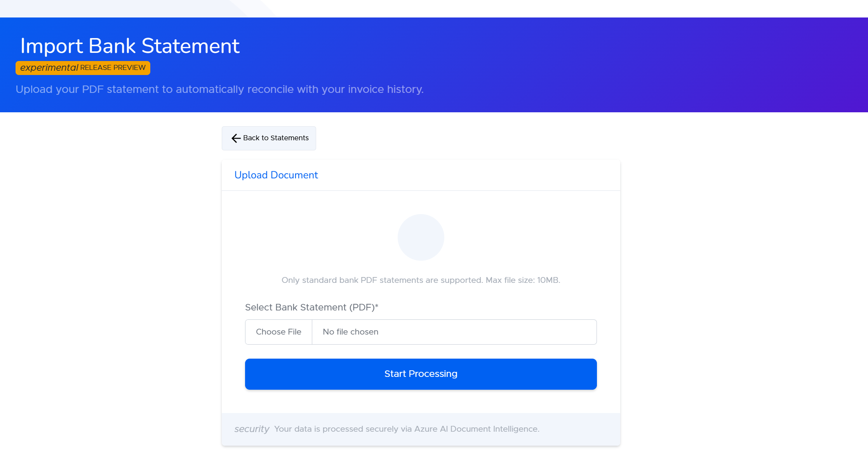Click the Select Bank Statement (PDF) label
This screenshot has height=455, width=868.
pyautogui.click(x=311, y=307)
